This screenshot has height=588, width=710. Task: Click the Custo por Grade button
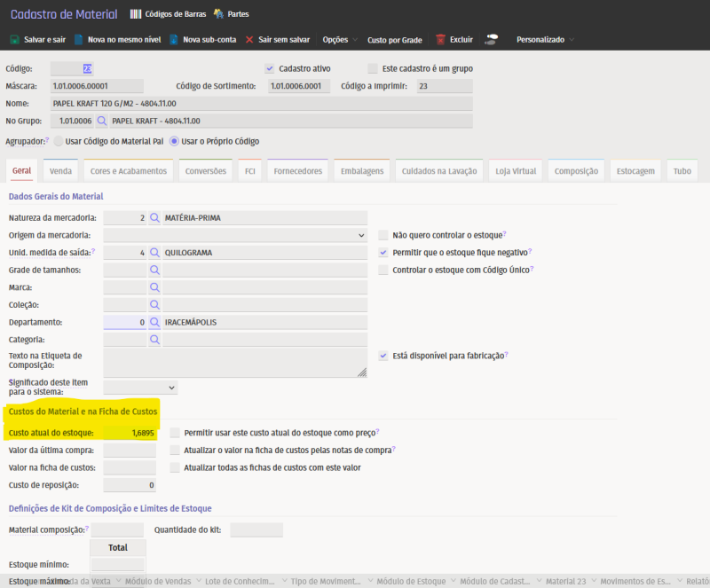[x=395, y=40]
